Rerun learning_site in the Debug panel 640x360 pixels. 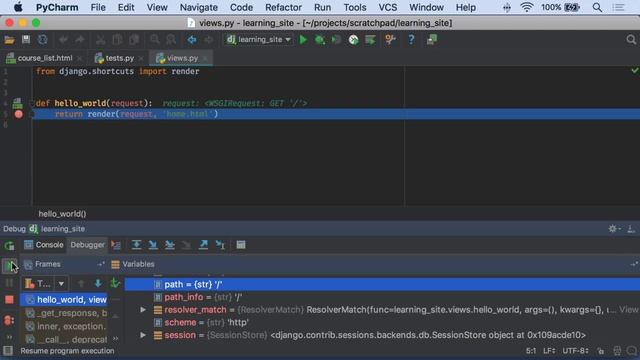9,245
